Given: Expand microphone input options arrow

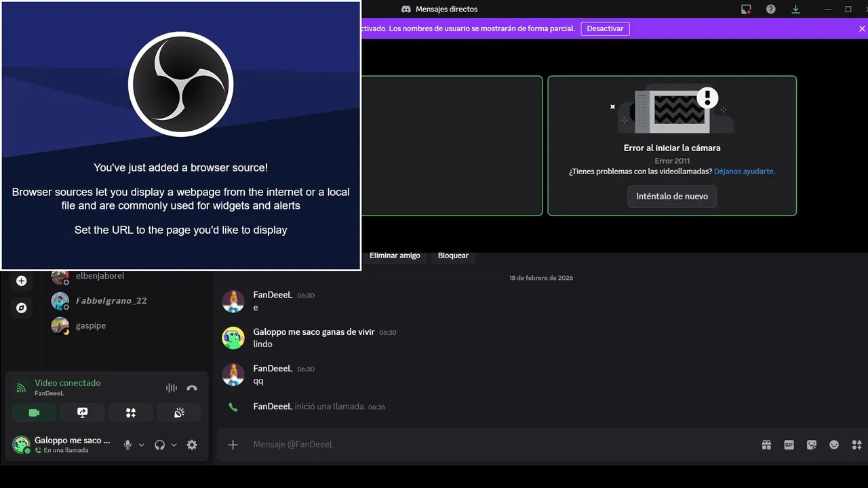Looking at the screenshot, I should pos(141,445).
